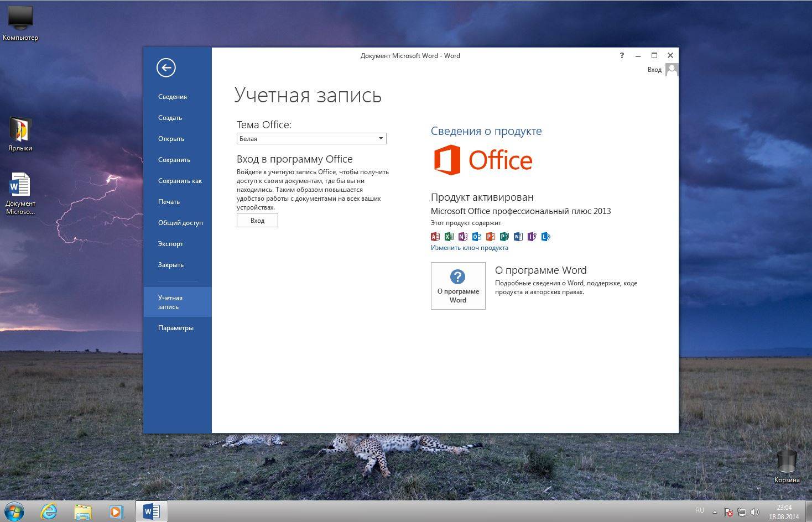Click the large Office logo
This screenshot has height=522, width=812.
tap(483, 160)
